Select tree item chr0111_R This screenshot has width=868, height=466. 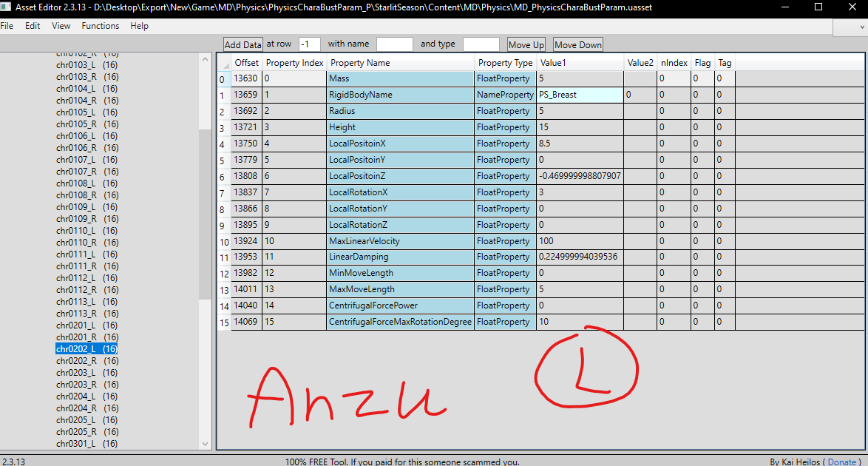tap(87, 266)
